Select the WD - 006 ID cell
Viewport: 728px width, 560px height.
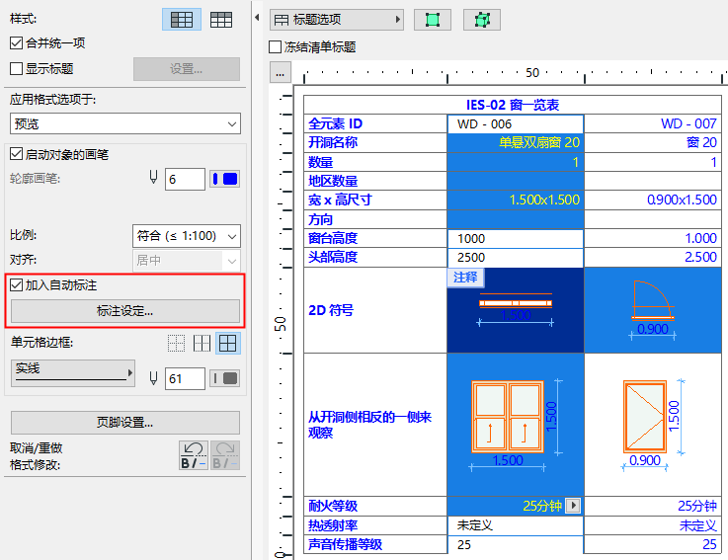click(x=516, y=124)
